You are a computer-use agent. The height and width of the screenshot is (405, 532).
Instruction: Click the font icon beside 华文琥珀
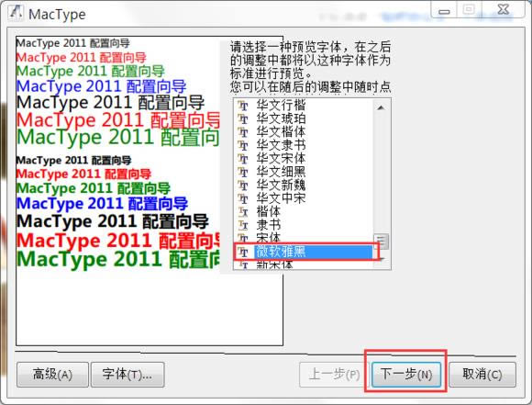tap(243, 118)
